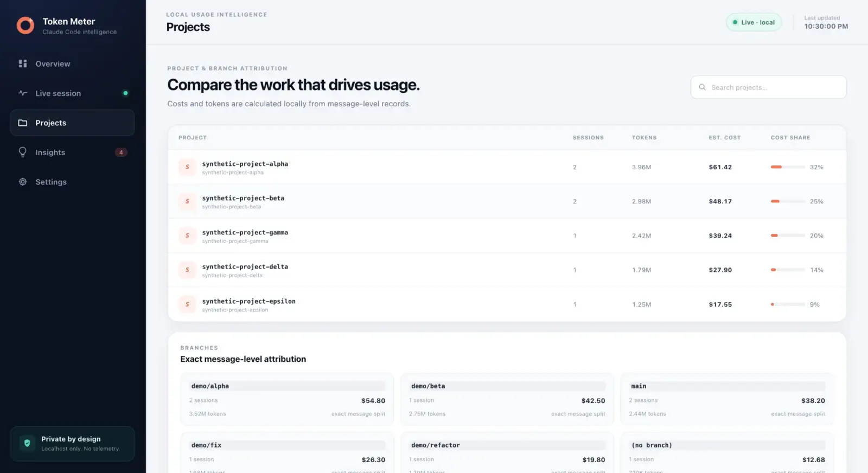Click the 32% cost share bar
This screenshot has width=868, height=473.
pos(788,167)
